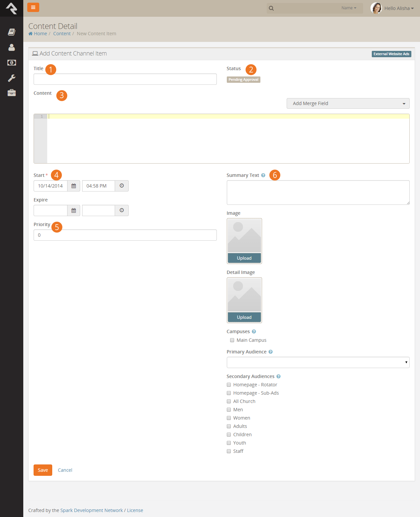Image resolution: width=420 pixels, height=517 pixels.
Task: Open the book icon in the sidebar
Action: [x=12, y=32]
